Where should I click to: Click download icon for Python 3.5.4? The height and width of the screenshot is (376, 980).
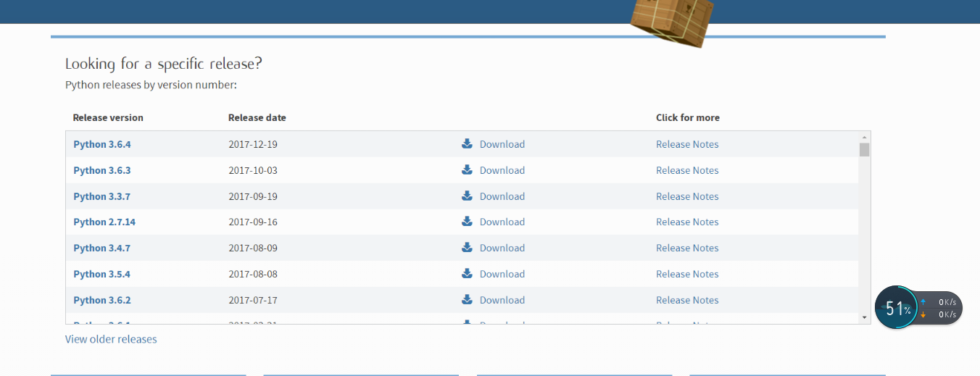point(467,273)
